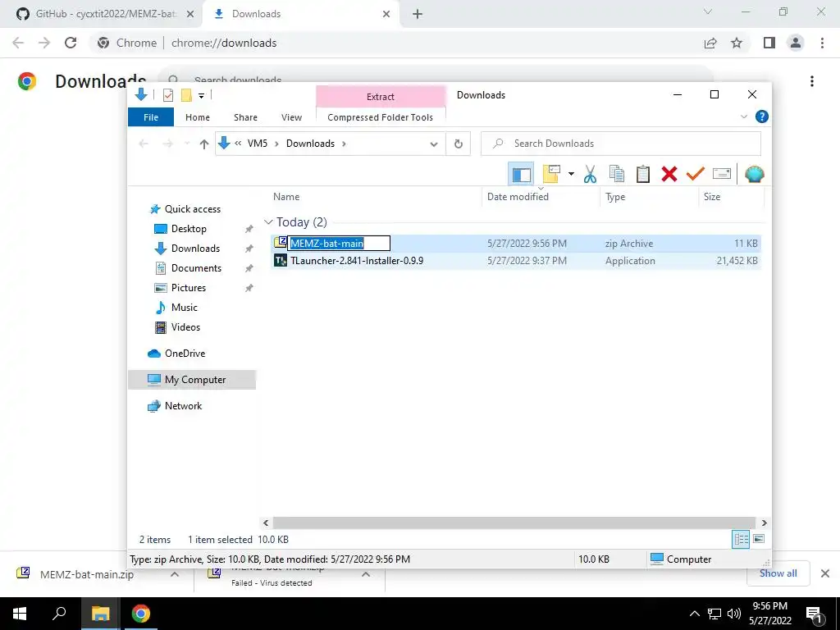Open the recent locations dropdown
The image size is (840, 630).
(x=187, y=144)
